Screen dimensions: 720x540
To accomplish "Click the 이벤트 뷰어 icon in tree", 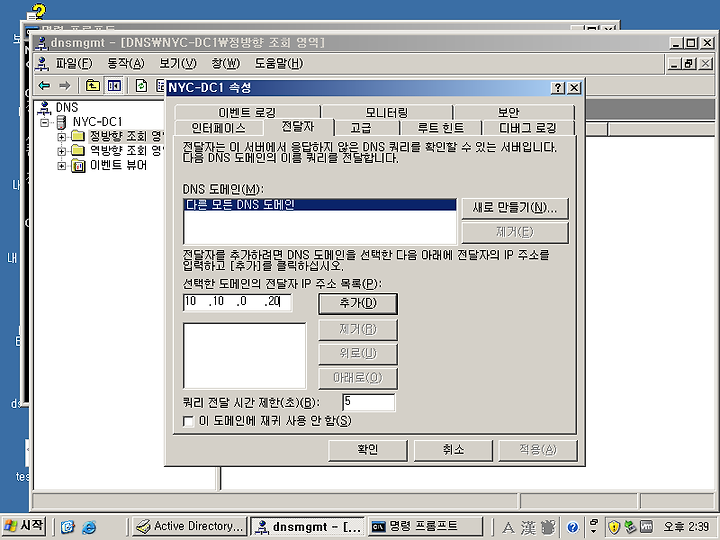I will [78, 165].
